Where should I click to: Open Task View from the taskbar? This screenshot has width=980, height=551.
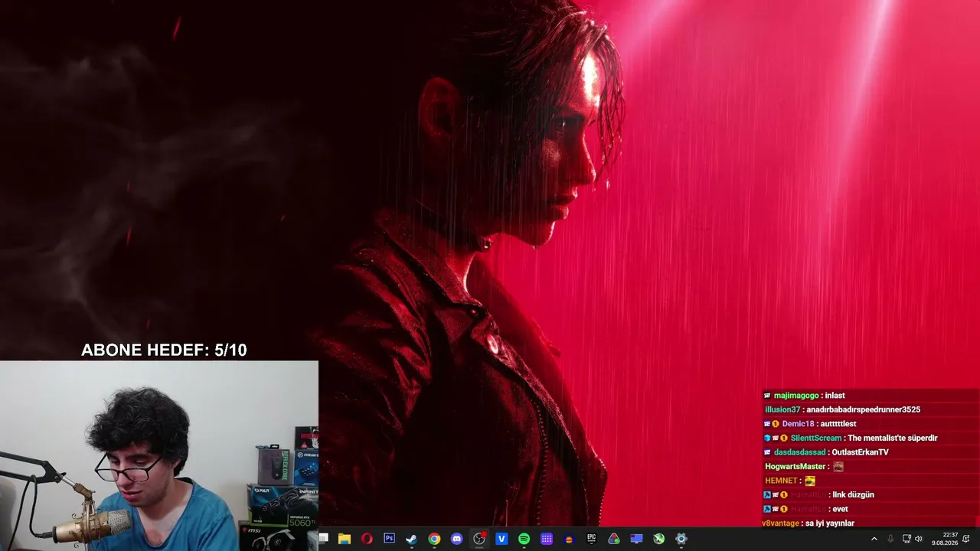(x=323, y=539)
